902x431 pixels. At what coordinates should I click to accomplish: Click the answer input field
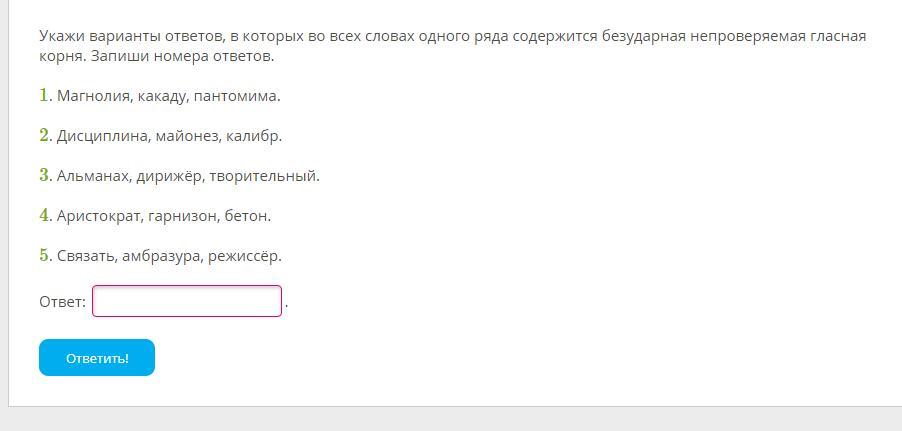(187, 301)
